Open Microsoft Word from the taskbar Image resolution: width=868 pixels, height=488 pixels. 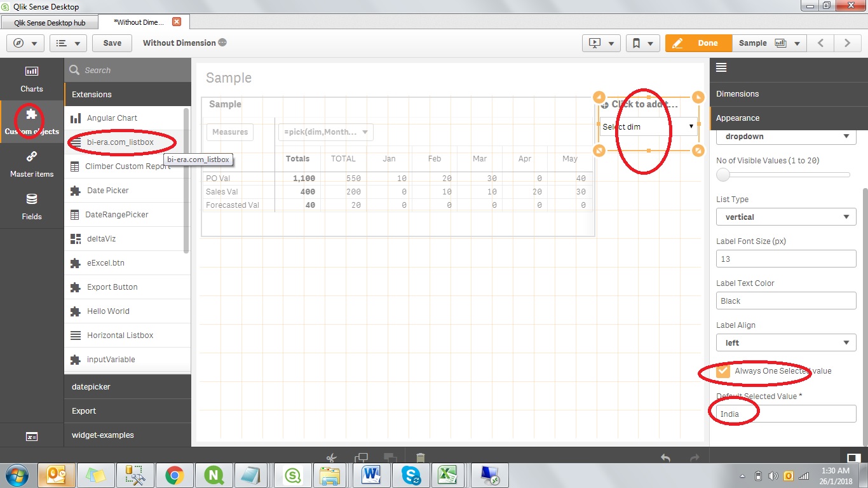370,475
